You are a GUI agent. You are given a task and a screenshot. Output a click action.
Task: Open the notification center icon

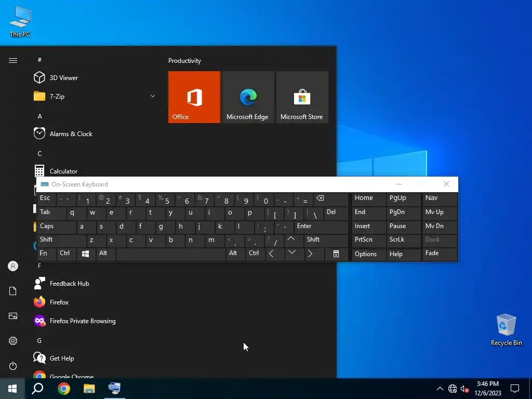coord(515,389)
